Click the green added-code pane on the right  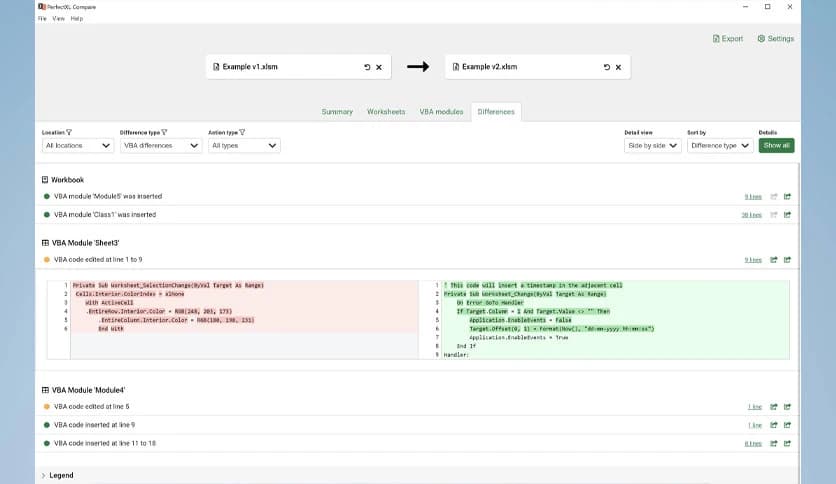click(x=615, y=320)
